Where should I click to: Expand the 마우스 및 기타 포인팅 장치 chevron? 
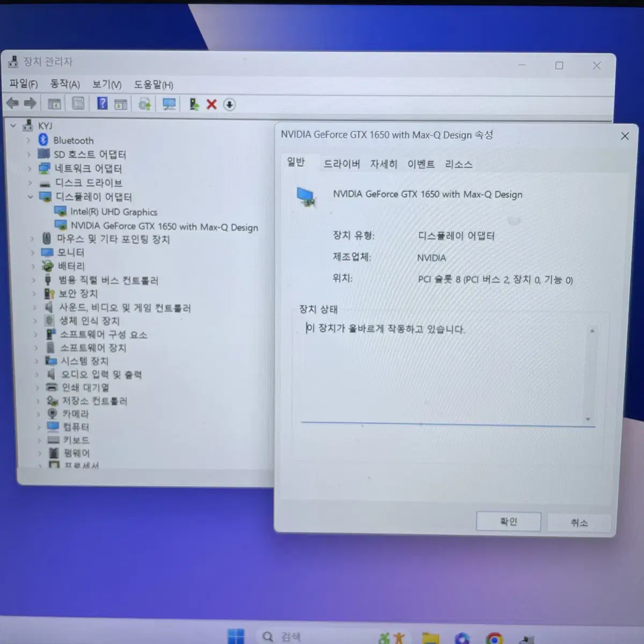pyautogui.click(x=32, y=238)
